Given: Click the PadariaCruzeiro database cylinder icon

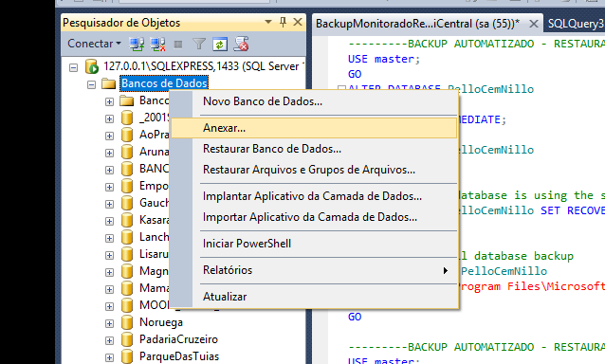Looking at the screenshot, I should (x=127, y=339).
